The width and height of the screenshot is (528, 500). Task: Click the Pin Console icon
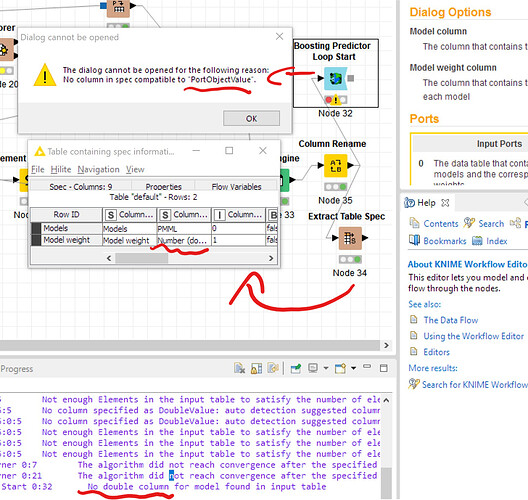click(x=296, y=368)
